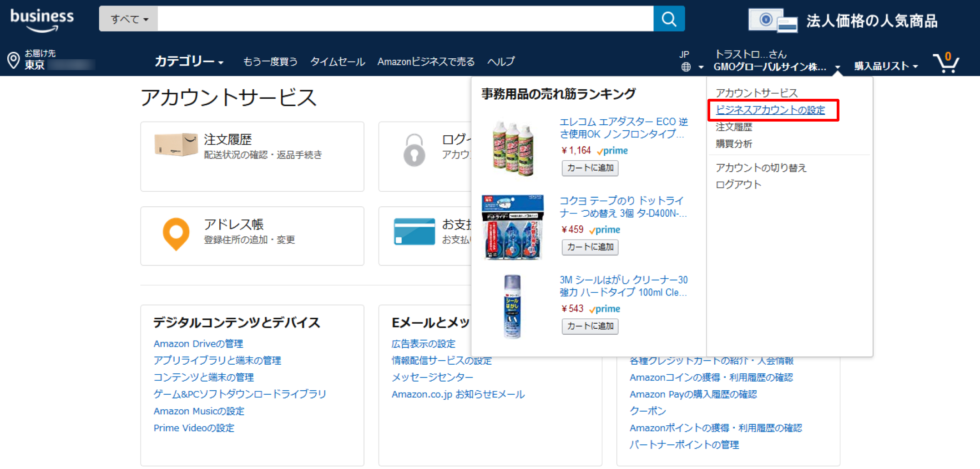The width and height of the screenshot is (980, 469).
Task: Open the shopping cart icon
Action: pos(946,63)
